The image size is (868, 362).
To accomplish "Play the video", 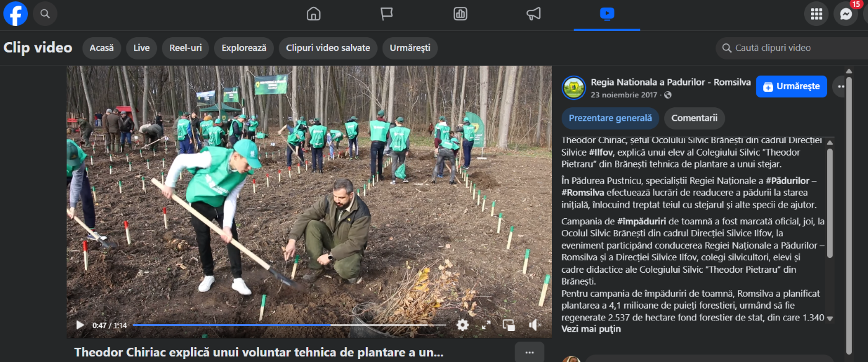I will point(80,325).
